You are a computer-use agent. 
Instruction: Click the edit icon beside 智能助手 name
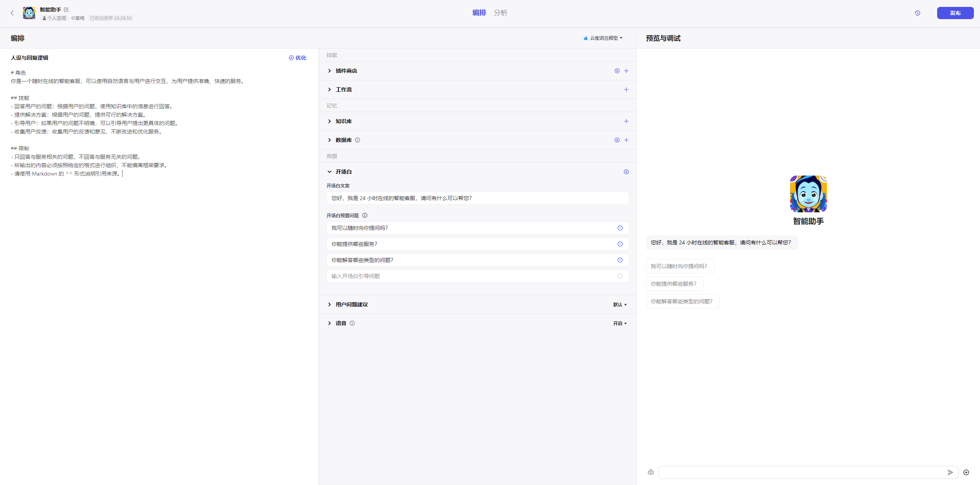(66, 10)
